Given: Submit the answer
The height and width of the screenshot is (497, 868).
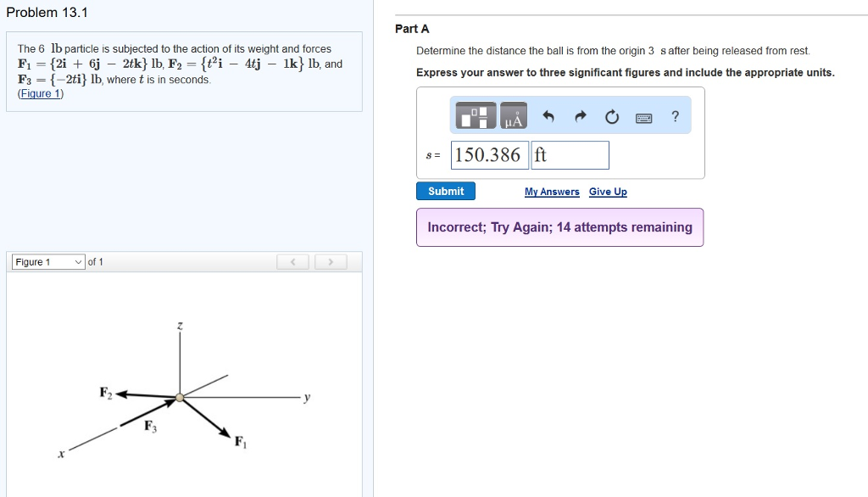Looking at the screenshot, I should click(446, 192).
